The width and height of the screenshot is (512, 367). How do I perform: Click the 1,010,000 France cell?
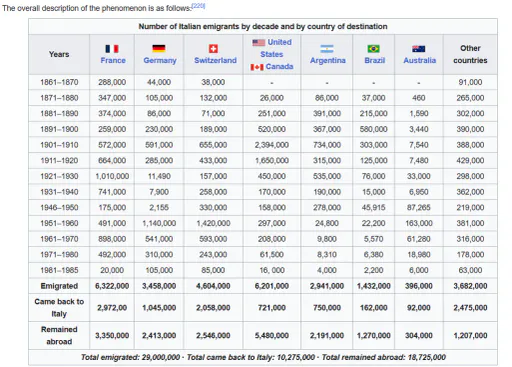point(112,176)
